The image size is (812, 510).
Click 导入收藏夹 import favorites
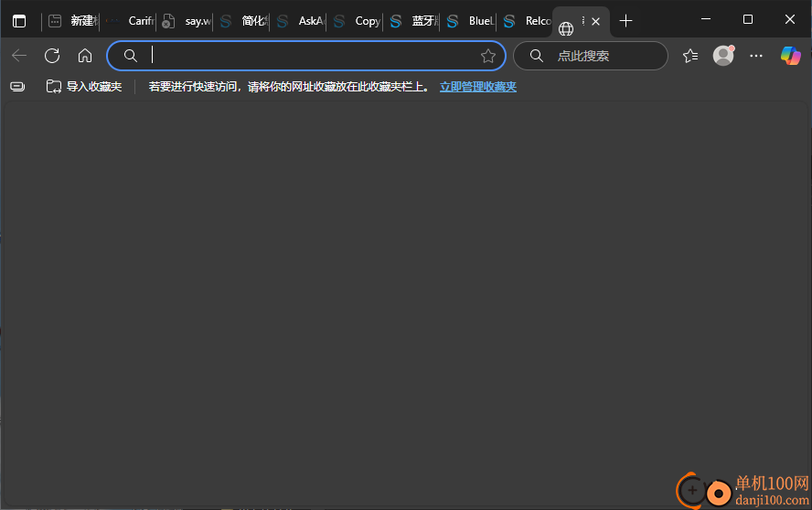pos(84,87)
